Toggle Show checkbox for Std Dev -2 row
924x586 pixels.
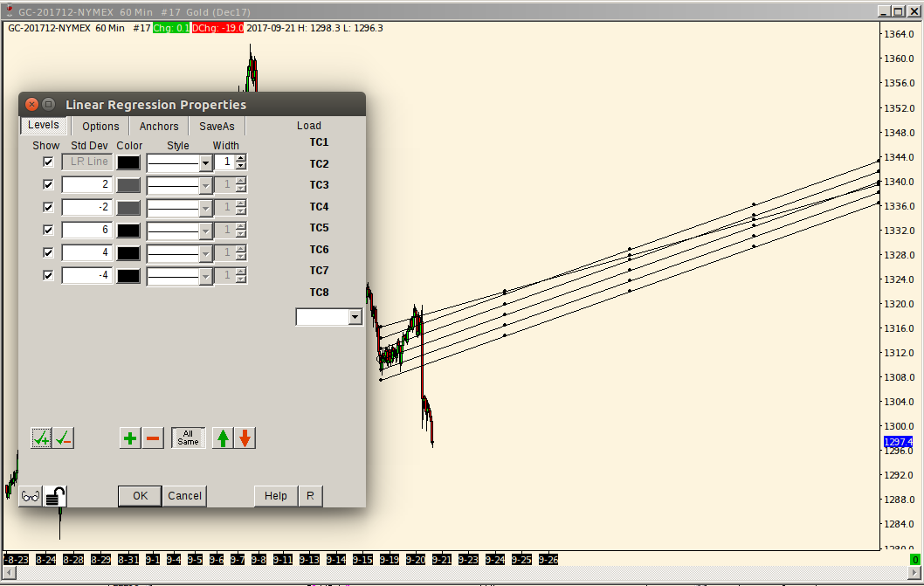click(48, 207)
